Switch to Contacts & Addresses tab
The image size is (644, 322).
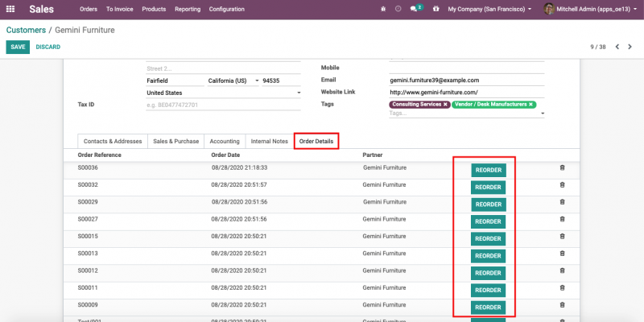[113, 142]
